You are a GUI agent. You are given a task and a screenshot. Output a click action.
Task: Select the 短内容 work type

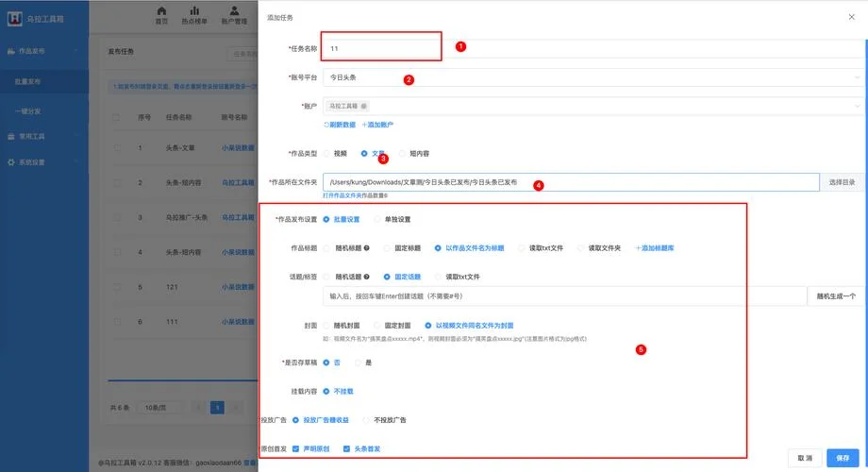pyautogui.click(x=414, y=154)
